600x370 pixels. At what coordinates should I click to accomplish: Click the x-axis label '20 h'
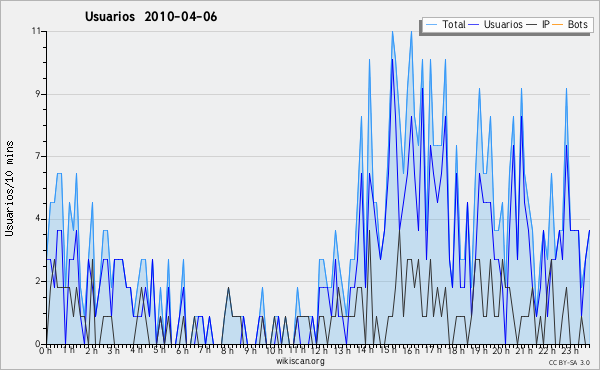(501, 350)
